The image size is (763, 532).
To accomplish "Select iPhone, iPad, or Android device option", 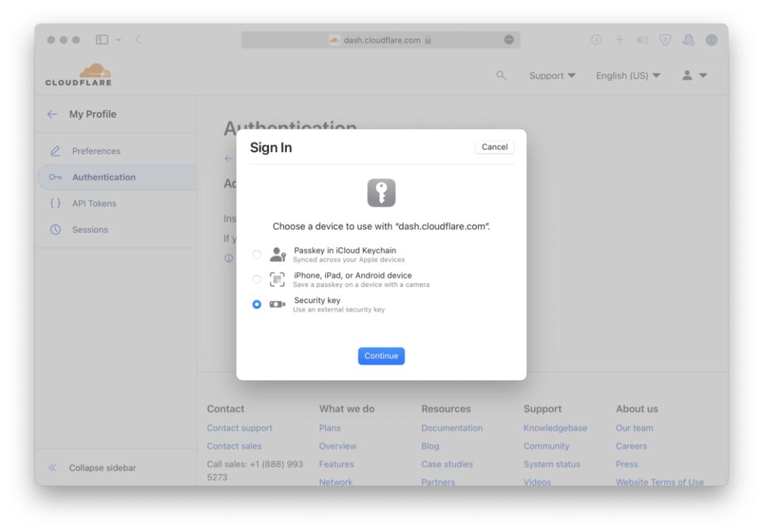I will pyautogui.click(x=256, y=279).
